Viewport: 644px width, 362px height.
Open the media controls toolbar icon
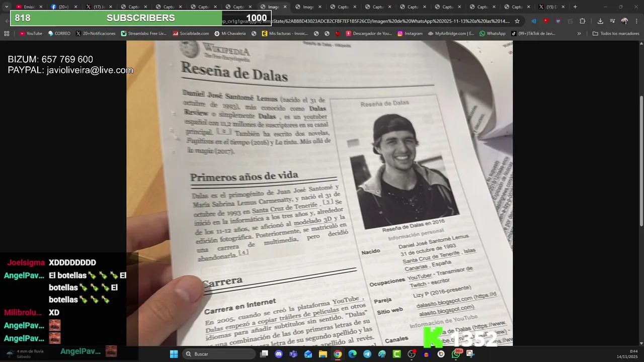pyautogui.click(x=612, y=21)
